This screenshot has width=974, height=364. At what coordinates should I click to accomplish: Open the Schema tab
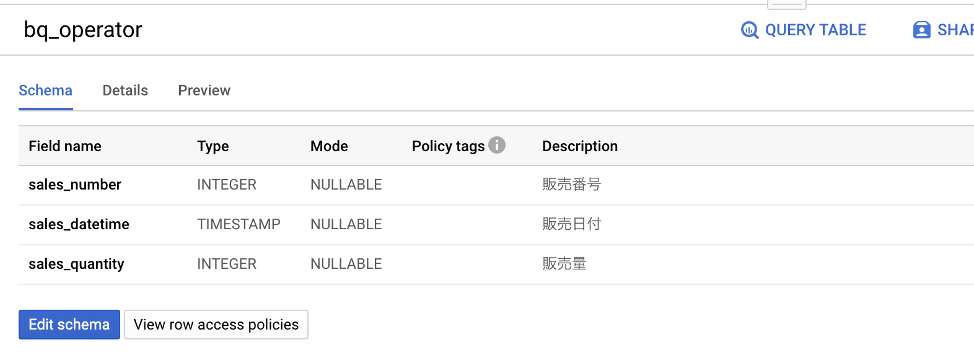click(x=45, y=91)
